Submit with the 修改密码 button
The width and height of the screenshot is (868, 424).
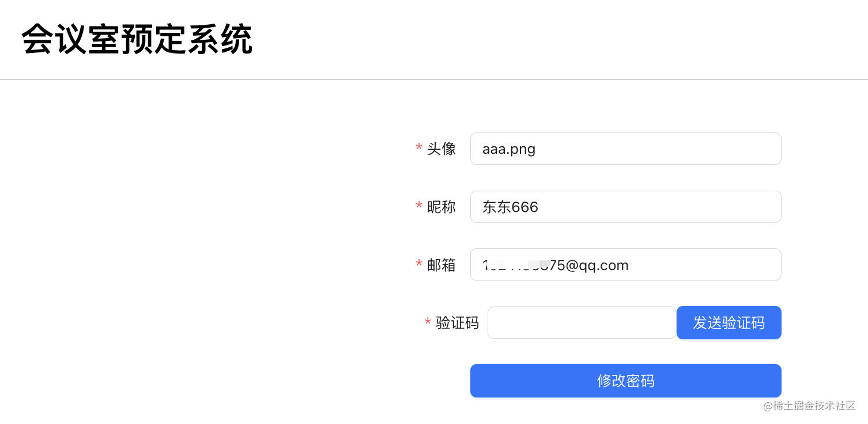[625, 381]
